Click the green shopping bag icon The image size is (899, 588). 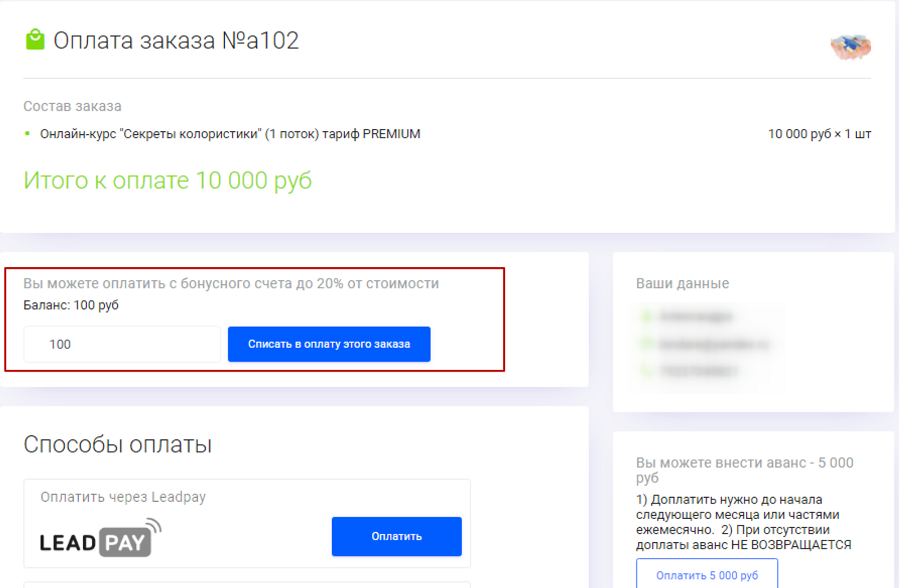click(35, 40)
